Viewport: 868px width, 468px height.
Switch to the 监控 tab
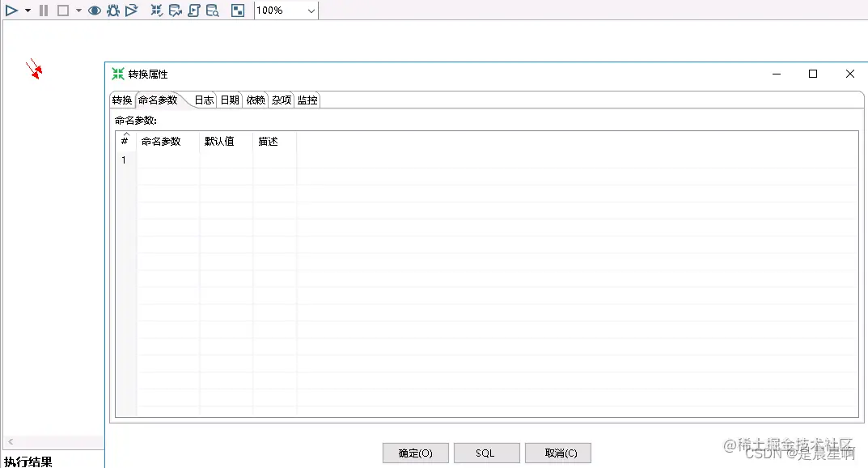[x=307, y=100]
